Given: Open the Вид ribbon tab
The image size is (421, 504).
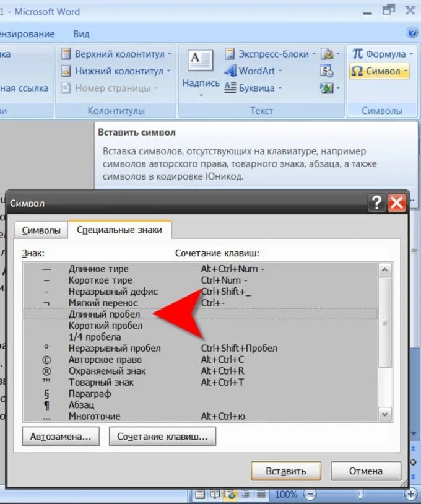Looking at the screenshot, I should (x=81, y=34).
